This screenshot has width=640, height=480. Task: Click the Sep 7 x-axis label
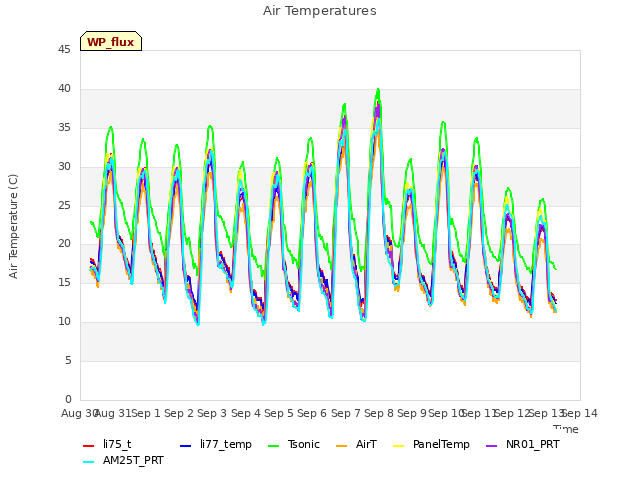point(346,413)
